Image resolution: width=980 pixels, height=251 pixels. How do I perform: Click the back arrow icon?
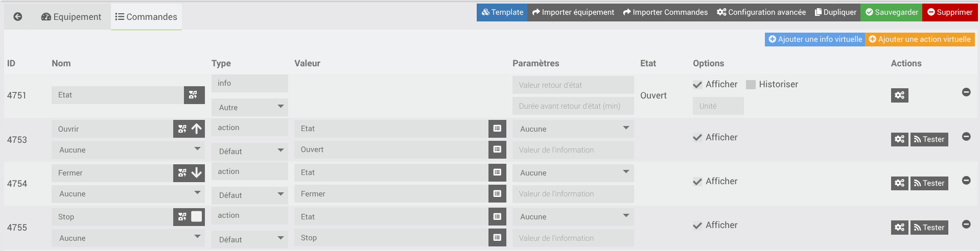[x=18, y=16]
